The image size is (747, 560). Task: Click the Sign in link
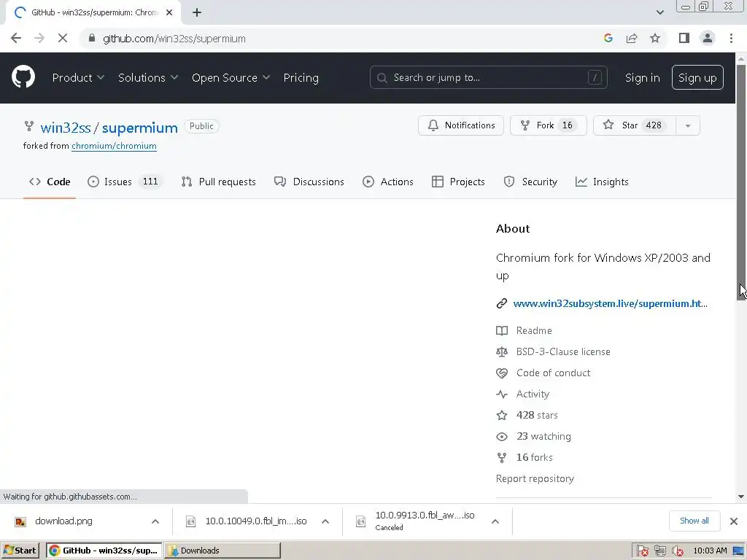click(642, 77)
